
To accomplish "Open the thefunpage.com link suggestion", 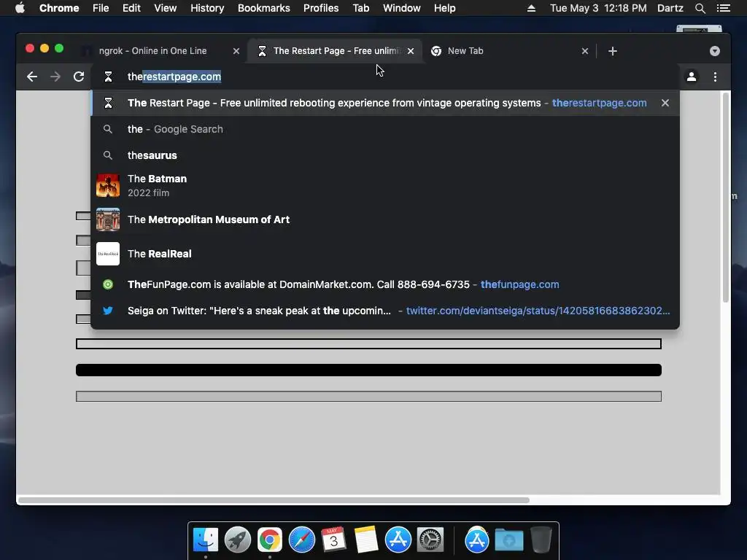I will (x=385, y=284).
